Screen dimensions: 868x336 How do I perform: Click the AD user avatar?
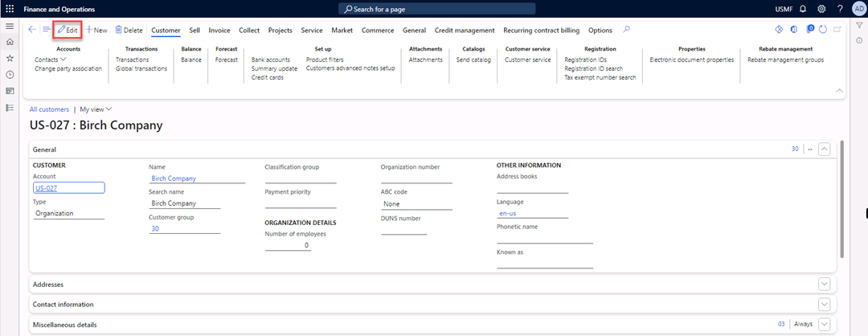[x=858, y=9]
